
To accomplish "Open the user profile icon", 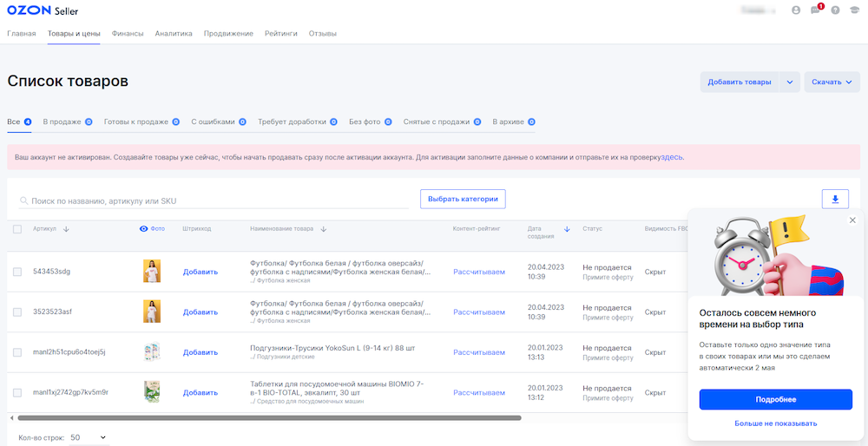I will pyautogui.click(x=796, y=10).
